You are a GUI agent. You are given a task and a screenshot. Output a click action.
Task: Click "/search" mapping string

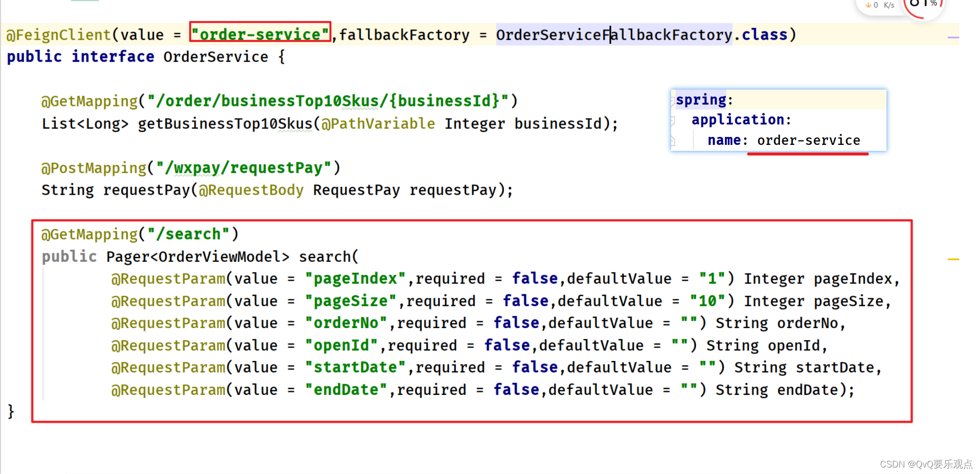pos(189,234)
